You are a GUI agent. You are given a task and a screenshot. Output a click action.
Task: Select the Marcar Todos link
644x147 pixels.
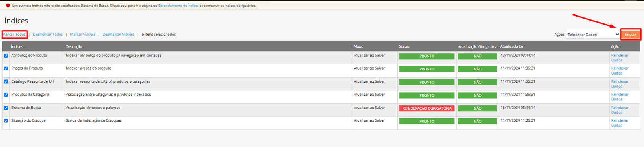pyautogui.click(x=14, y=35)
